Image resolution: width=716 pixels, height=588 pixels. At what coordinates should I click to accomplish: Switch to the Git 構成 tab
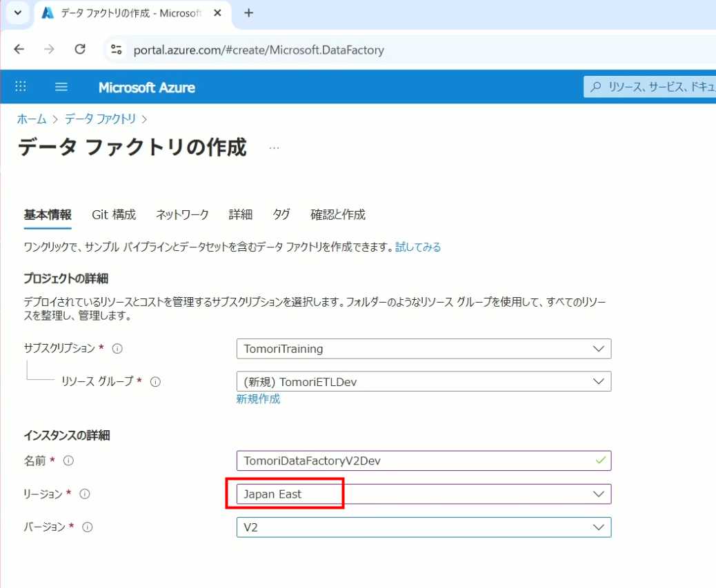pyautogui.click(x=114, y=214)
